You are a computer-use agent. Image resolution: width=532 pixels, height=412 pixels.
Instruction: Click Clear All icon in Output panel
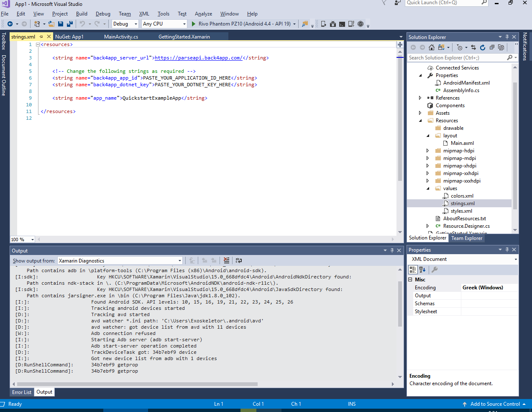coord(226,260)
